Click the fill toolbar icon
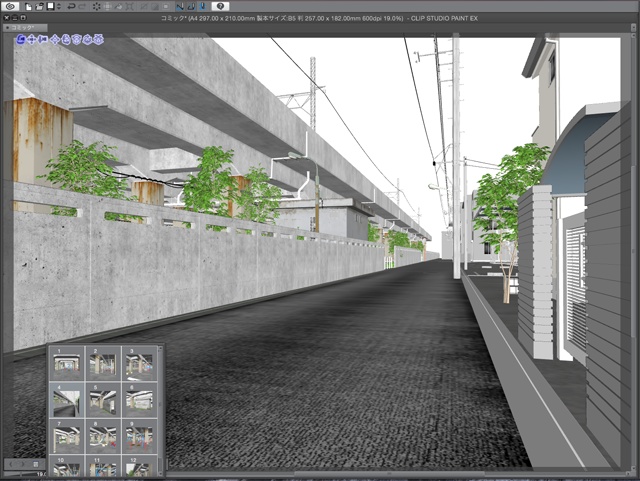Viewport: 640px width, 481px height. (x=118, y=7)
